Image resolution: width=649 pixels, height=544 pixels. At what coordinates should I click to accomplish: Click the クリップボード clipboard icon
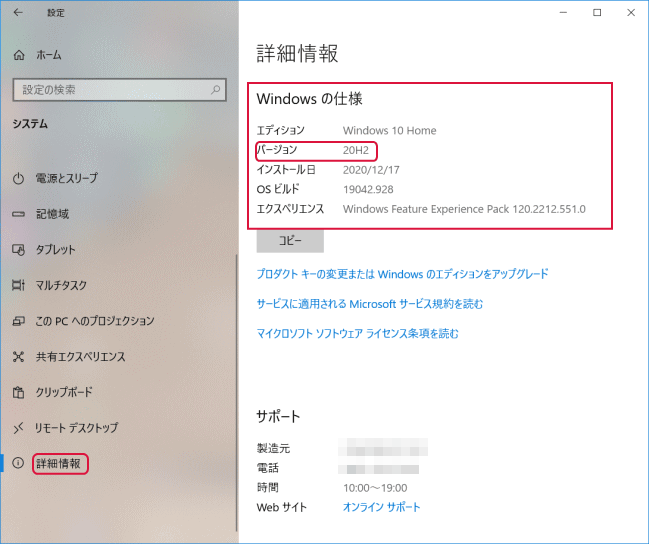[18, 392]
